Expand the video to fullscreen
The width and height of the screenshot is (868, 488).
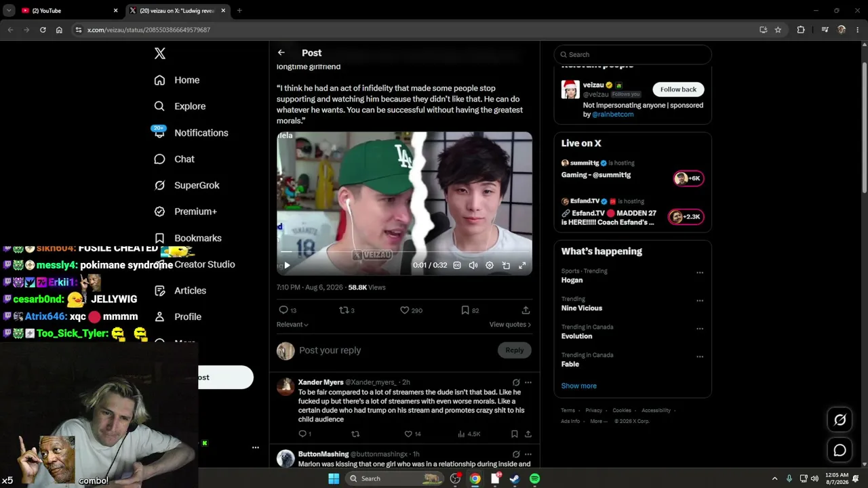[x=522, y=266]
